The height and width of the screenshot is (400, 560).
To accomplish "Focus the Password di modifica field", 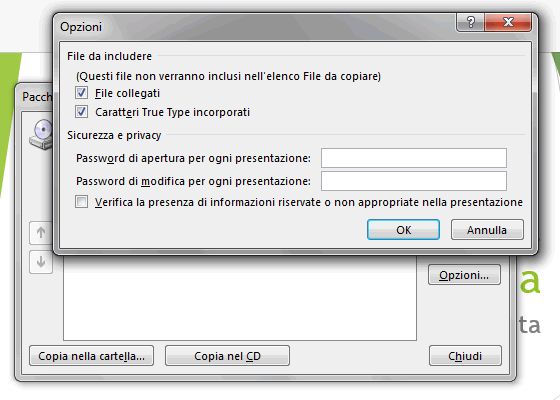I will coord(414,181).
